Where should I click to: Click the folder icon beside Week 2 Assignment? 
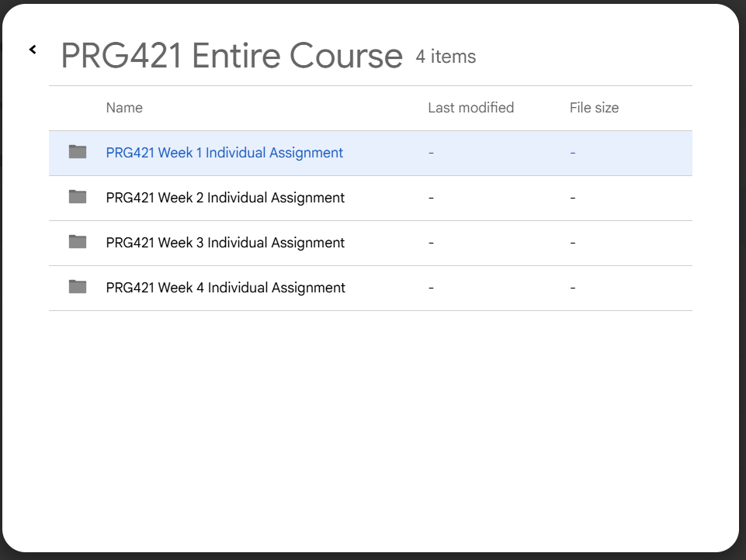(x=77, y=197)
